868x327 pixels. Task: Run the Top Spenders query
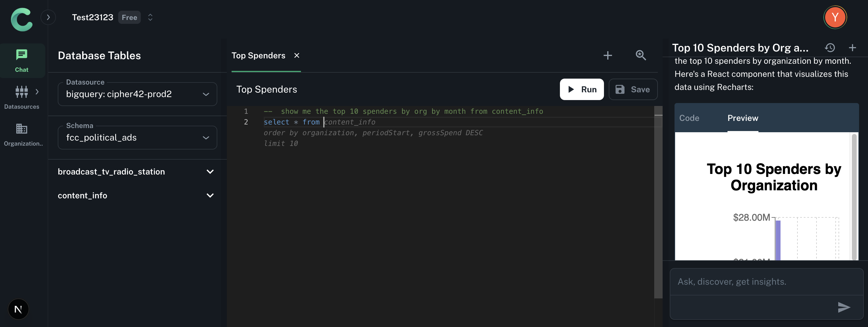point(582,89)
